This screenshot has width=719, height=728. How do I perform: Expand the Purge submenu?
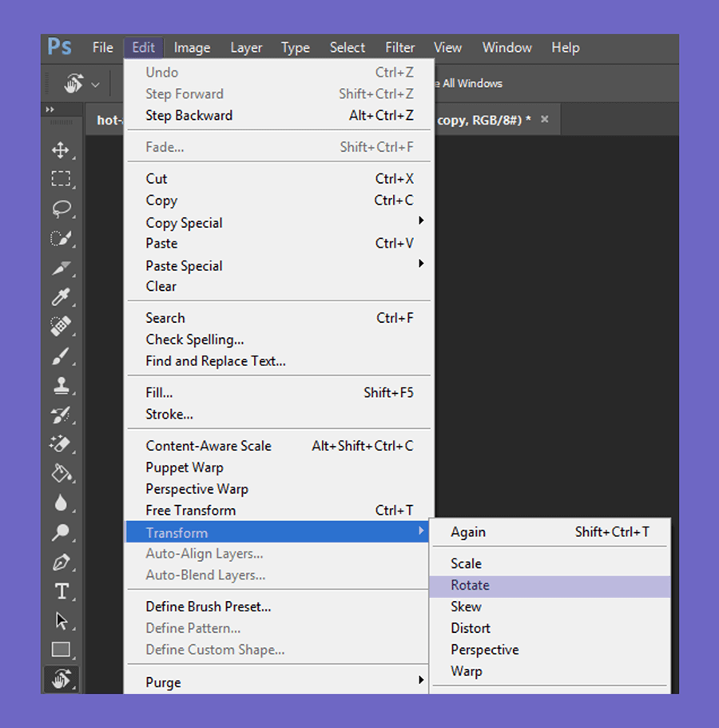(277, 682)
